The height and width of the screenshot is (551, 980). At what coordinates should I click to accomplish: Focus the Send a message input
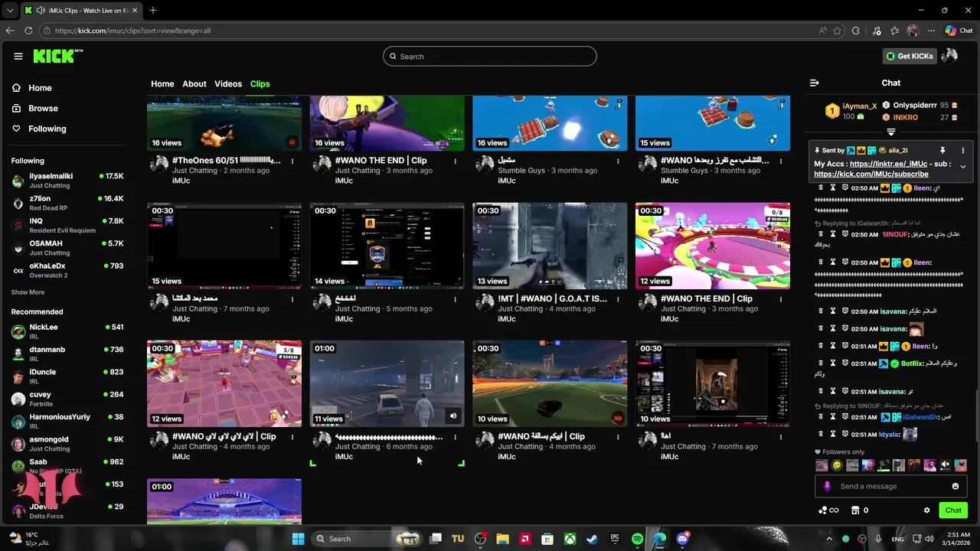pos(892,486)
